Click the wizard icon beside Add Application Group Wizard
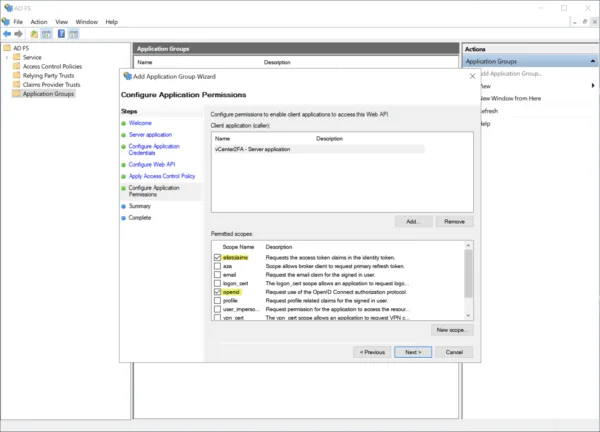This screenshot has height=432, width=600. [127, 76]
